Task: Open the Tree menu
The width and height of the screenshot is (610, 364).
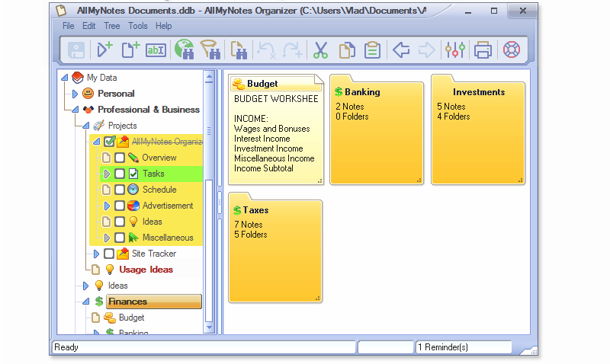Action: [111, 26]
